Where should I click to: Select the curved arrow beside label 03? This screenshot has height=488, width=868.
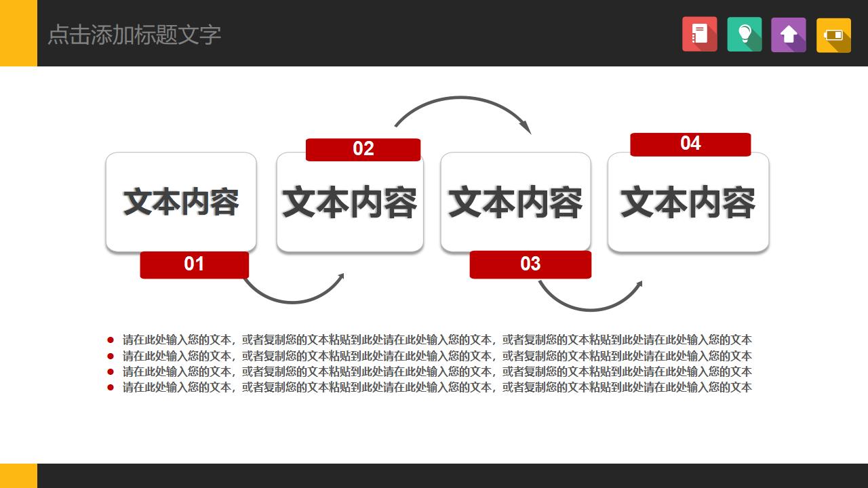pyautogui.click(x=590, y=296)
